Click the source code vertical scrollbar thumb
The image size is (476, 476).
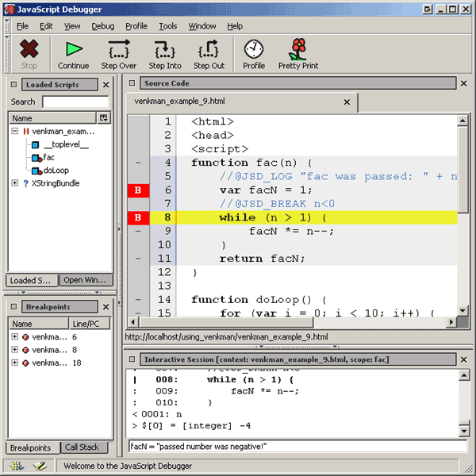point(463,170)
